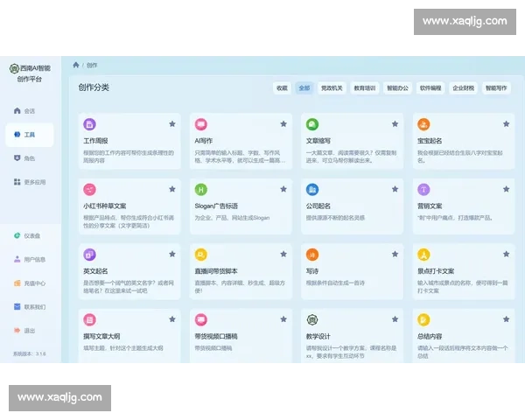Select the 收藏 category filter

(x=282, y=88)
